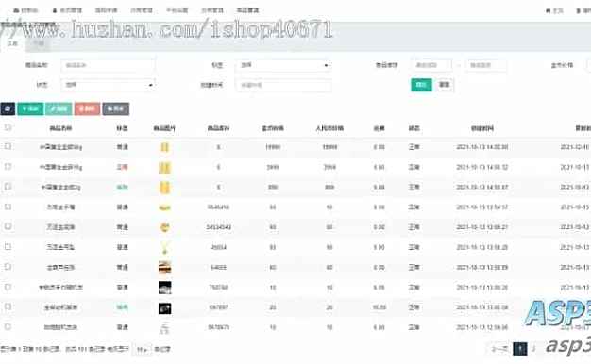This screenshot has height=364, width=591.
Task: Open 提现申请 in top navigation
Action: pyautogui.click(x=106, y=10)
